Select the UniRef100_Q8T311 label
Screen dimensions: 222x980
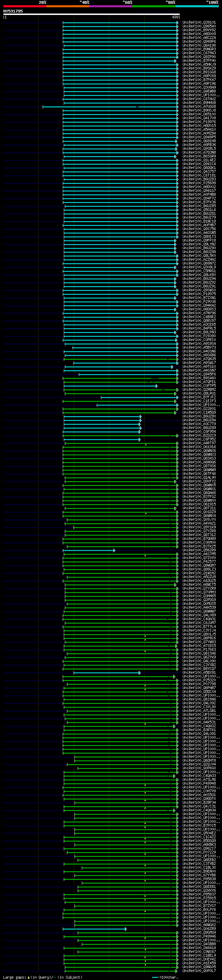pos(199,508)
